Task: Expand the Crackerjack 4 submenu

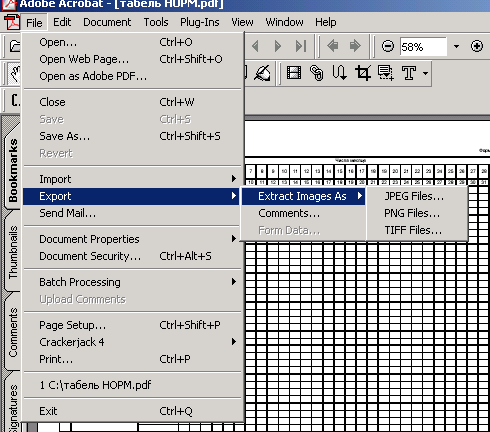Action: point(131,342)
